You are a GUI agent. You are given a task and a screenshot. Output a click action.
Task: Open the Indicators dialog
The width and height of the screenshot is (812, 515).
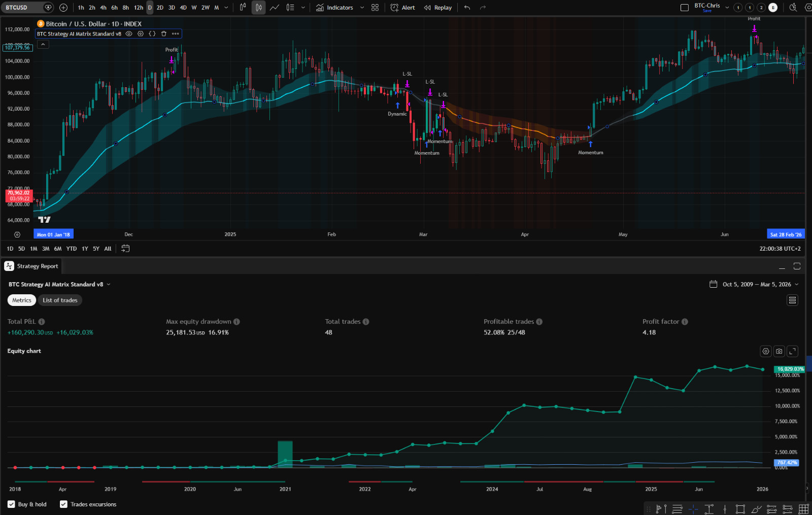tap(334, 8)
